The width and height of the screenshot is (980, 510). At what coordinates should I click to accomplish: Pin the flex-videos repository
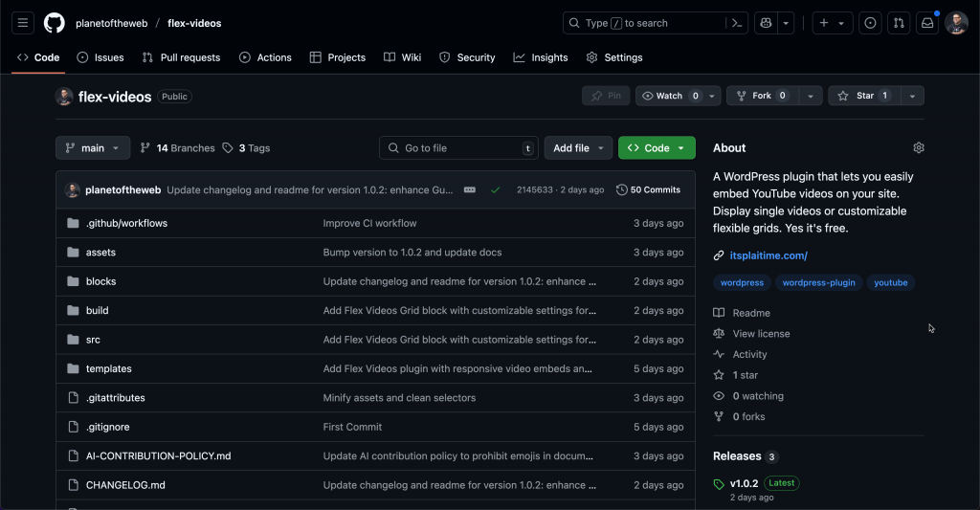pos(606,96)
